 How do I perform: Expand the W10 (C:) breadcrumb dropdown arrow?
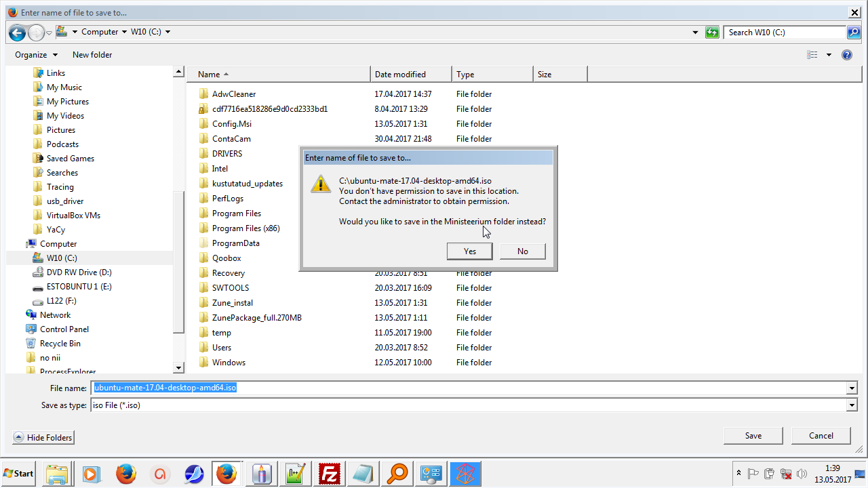167,32
